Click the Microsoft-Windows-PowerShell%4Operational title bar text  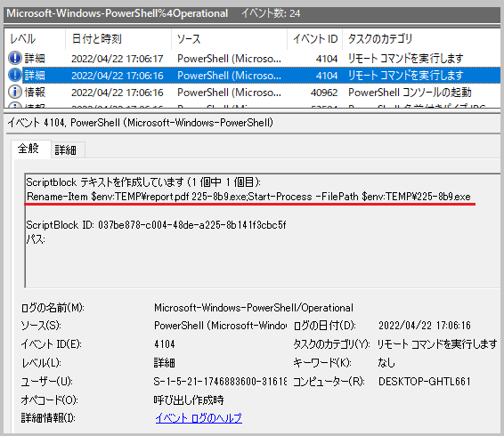[118, 13]
